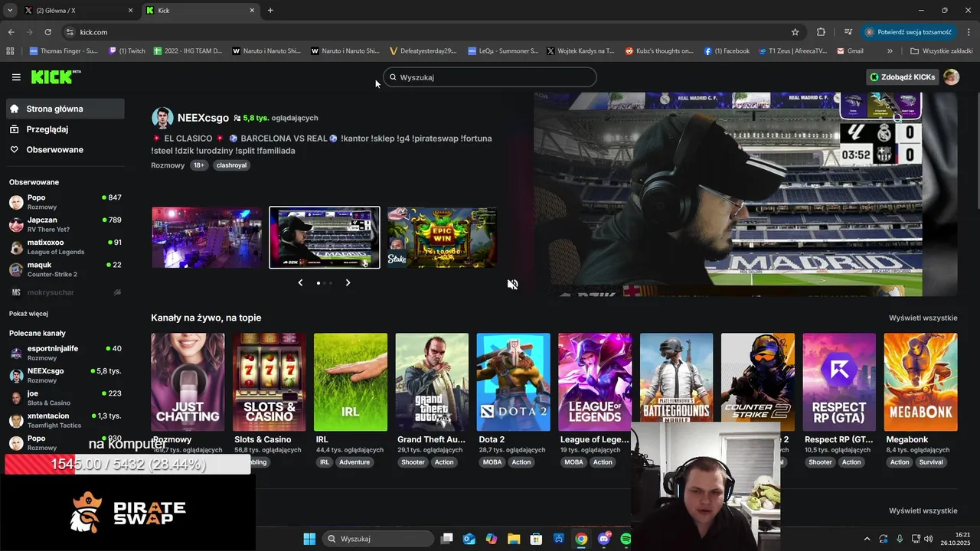Select the concert stage stream thumbnail
980x551 pixels.
pyautogui.click(x=206, y=237)
